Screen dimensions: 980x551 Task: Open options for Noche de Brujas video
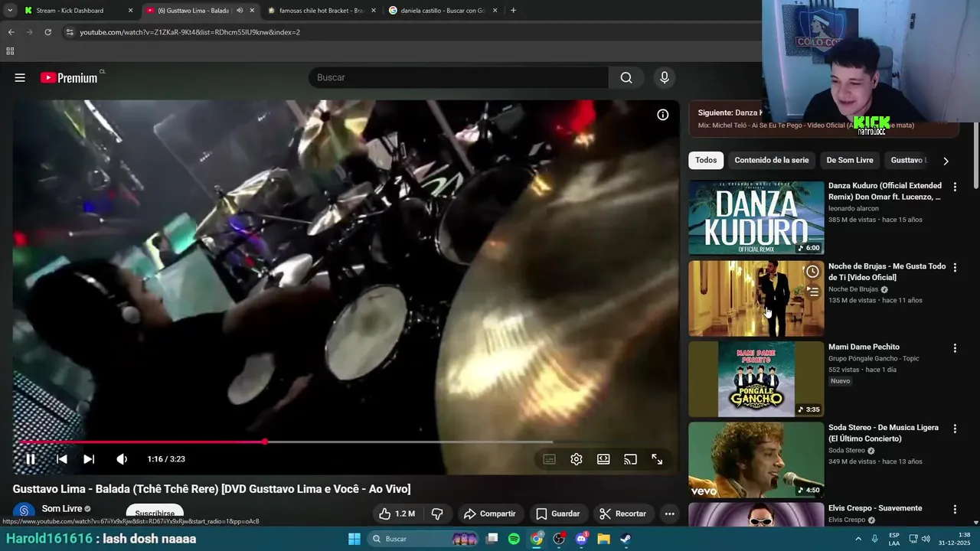tap(955, 267)
